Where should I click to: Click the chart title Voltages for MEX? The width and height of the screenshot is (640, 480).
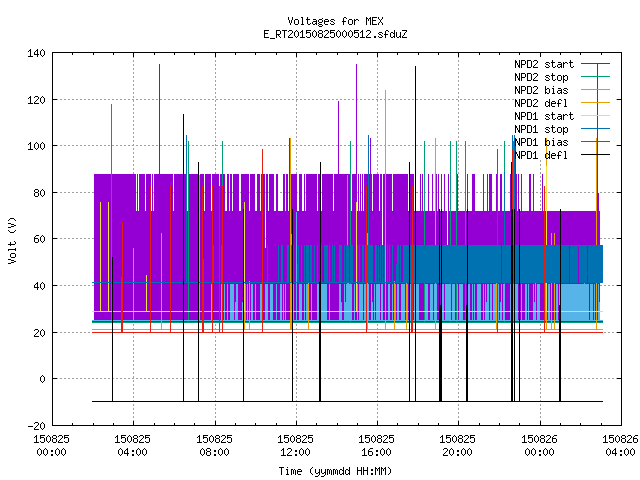pos(335,21)
